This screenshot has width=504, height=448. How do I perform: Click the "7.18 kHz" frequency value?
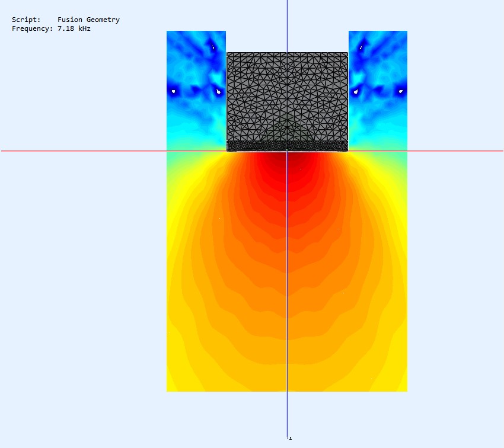pyautogui.click(x=74, y=28)
